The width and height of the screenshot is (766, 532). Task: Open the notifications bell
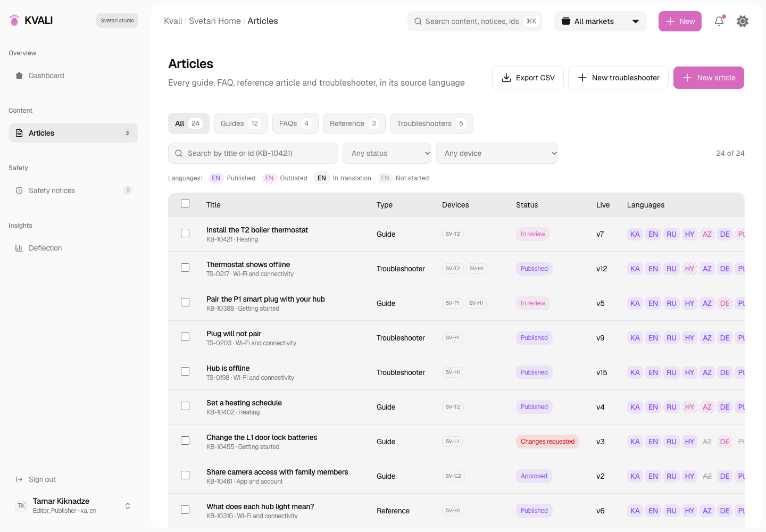[719, 21]
